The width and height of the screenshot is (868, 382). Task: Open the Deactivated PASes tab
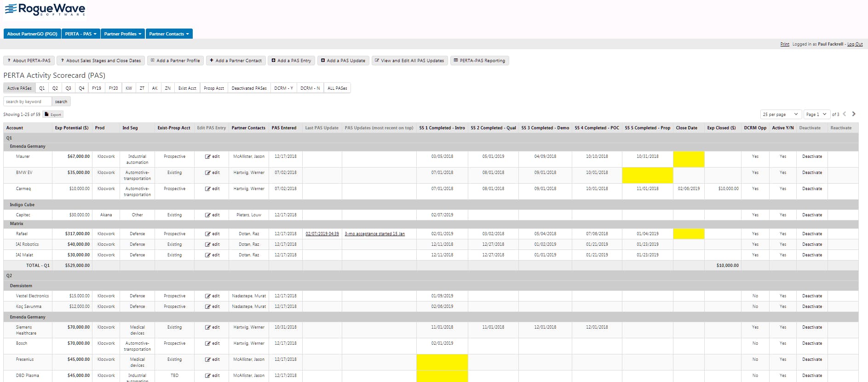[249, 88]
